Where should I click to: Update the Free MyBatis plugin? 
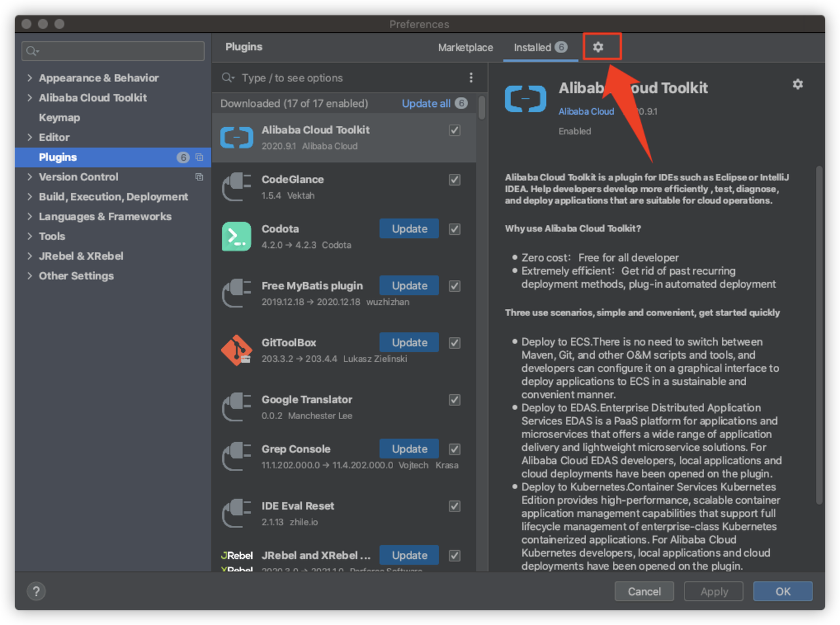(409, 286)
